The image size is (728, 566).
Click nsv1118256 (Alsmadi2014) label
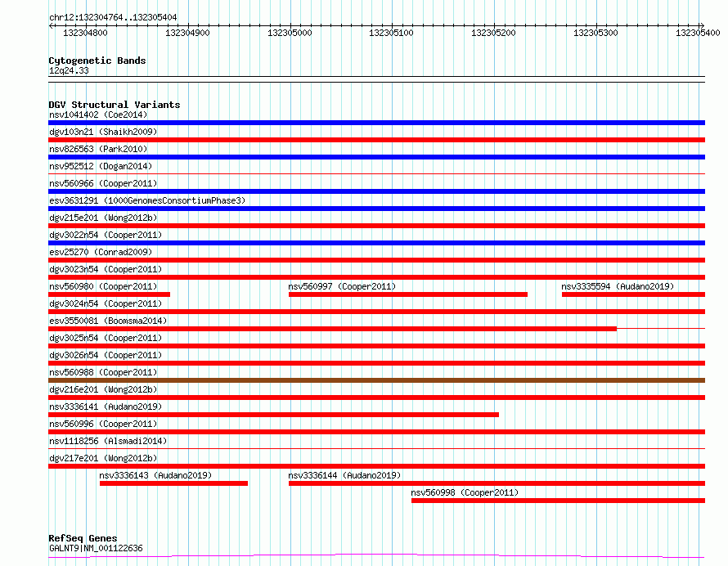point(108,441)
